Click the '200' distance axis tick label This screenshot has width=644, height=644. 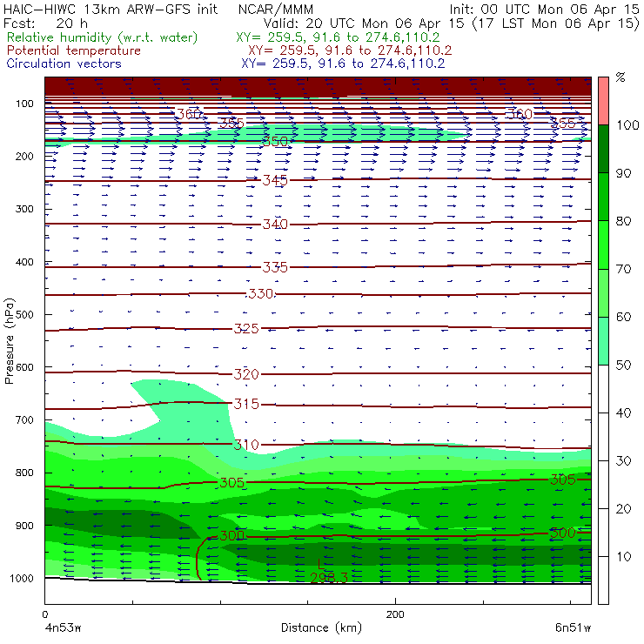click(x=395, y=614)
